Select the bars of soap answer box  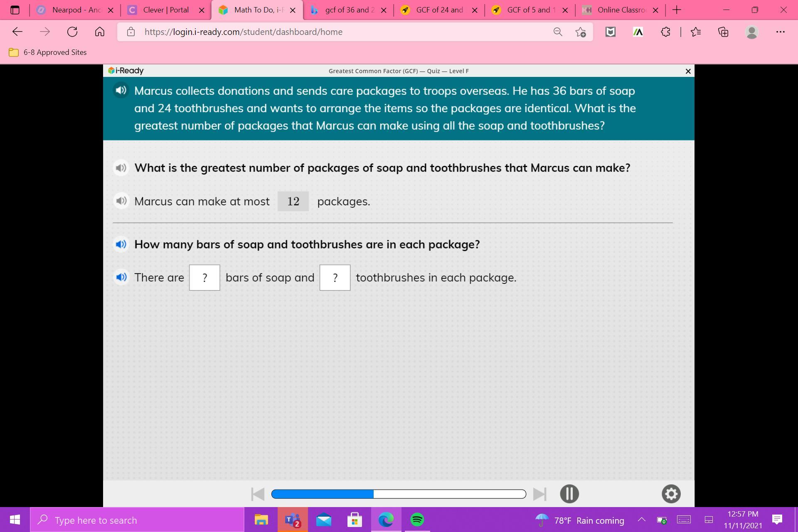click(204, 278)
